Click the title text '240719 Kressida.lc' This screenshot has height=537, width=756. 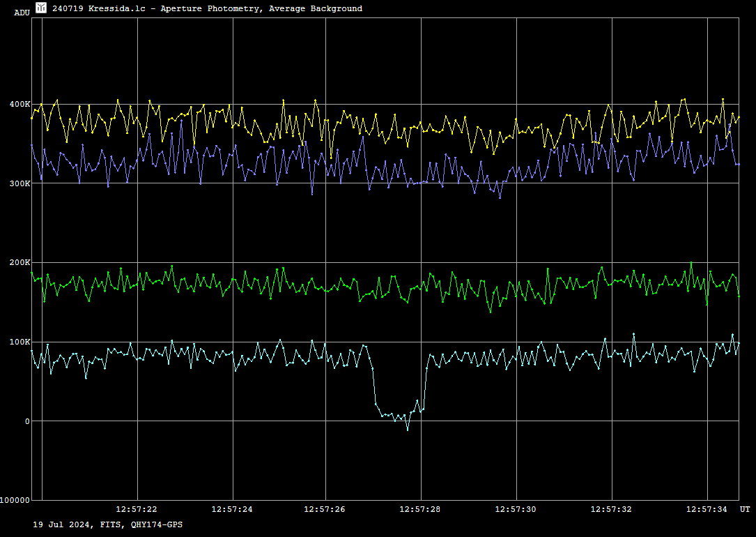tap(99, 8)
